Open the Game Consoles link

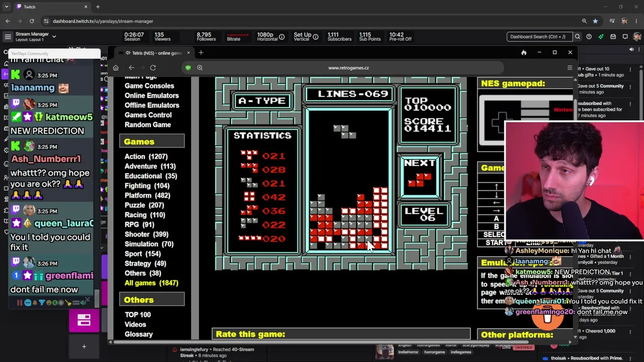point(149,86)
